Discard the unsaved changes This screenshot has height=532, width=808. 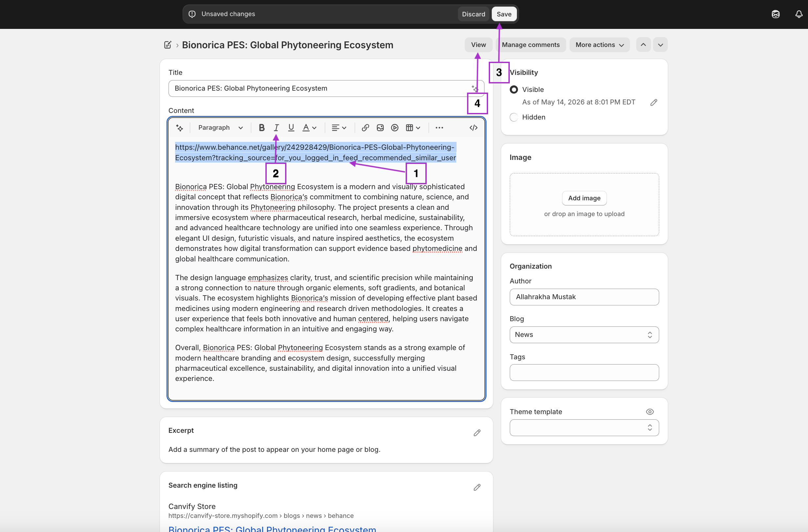[x=473, y=14]
